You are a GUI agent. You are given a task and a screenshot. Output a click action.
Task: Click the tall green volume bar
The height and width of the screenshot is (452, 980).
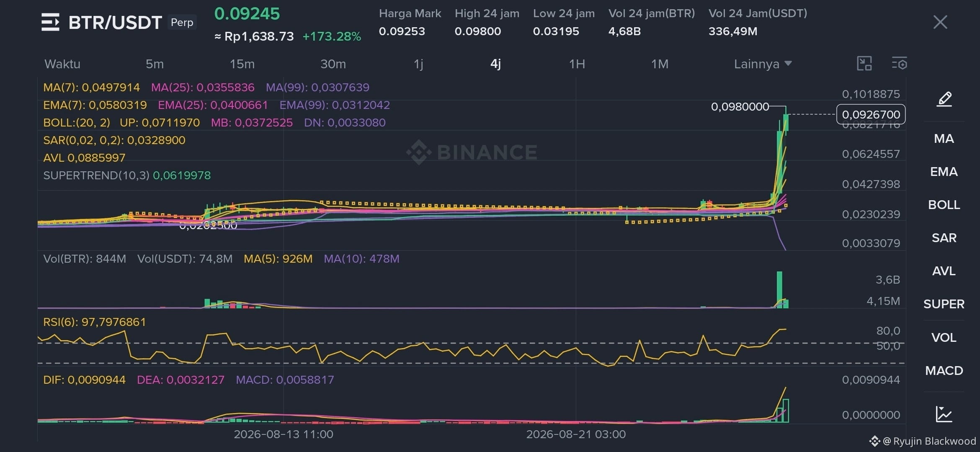pos(779,289)
